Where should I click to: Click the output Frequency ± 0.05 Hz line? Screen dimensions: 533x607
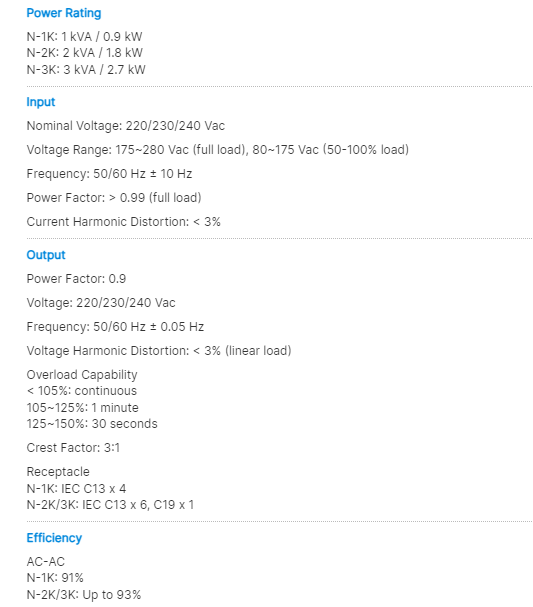(x=115, y=327)
